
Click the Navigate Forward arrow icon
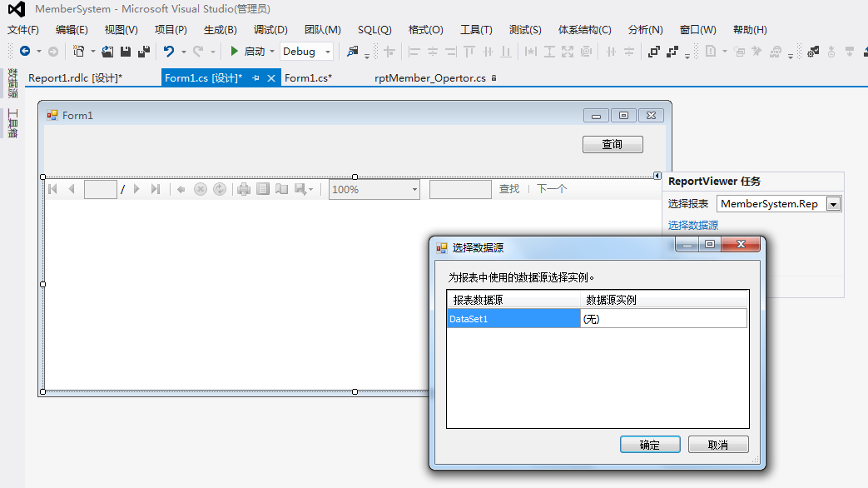[53, 52]
